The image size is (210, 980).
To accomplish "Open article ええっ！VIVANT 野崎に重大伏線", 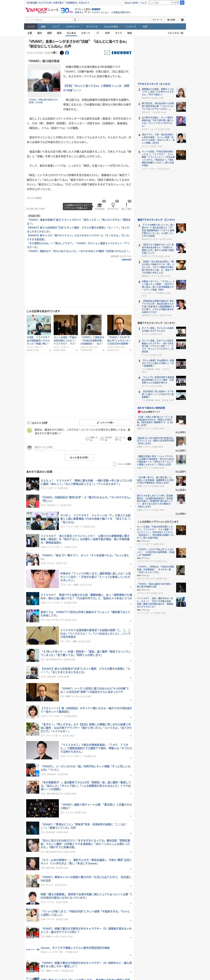I will 86,482.
